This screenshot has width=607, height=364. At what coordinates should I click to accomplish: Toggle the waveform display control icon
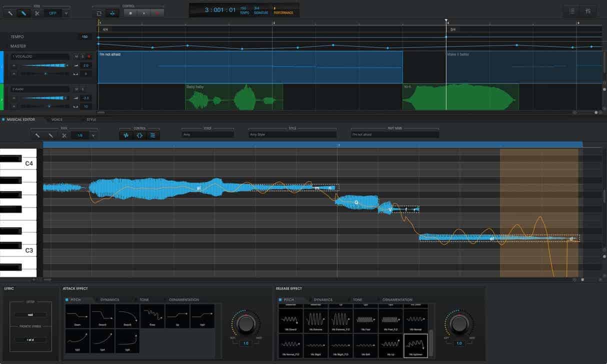click(126, 135)
